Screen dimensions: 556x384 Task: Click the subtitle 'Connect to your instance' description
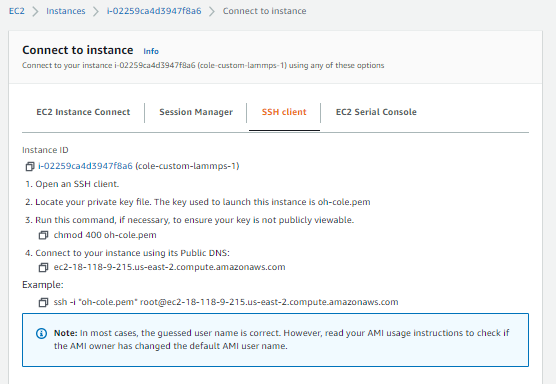[203, 65]
